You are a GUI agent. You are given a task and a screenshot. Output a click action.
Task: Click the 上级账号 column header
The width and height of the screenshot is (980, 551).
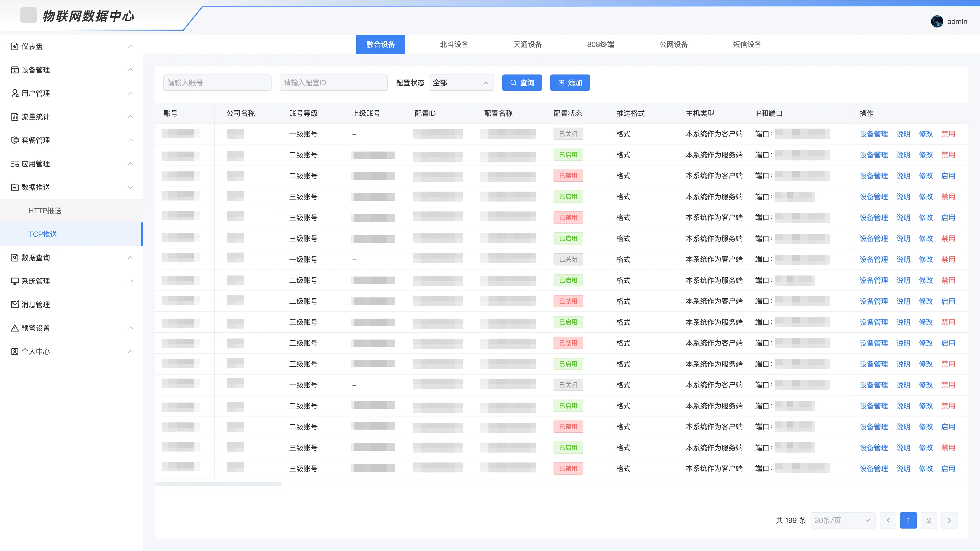coord(366,113)
